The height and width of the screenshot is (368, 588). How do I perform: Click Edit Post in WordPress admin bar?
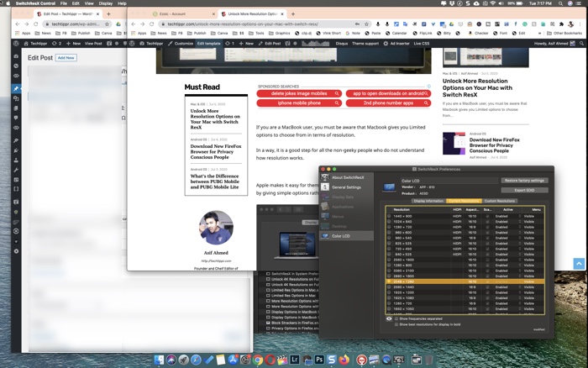[270, 44]
